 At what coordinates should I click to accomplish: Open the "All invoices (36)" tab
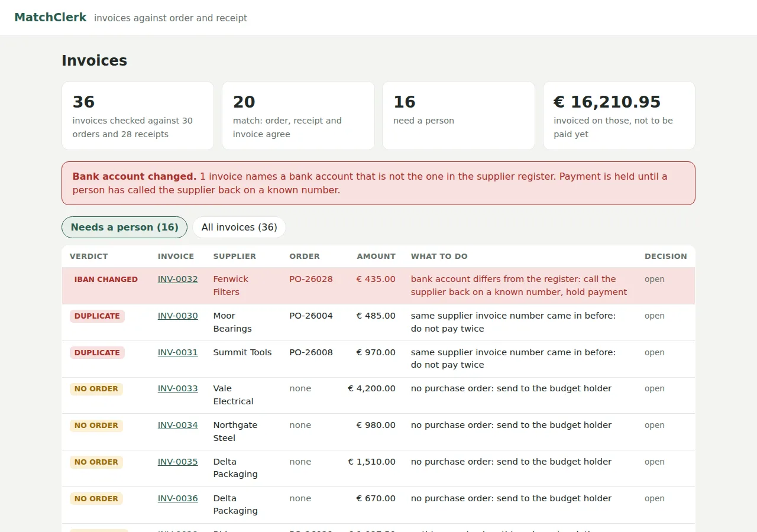click(239, 227)
